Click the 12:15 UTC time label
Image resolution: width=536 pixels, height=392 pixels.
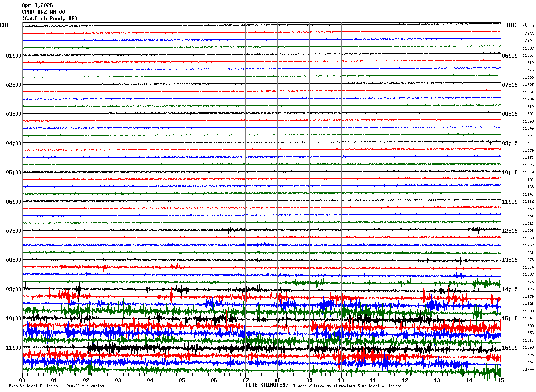510,231
